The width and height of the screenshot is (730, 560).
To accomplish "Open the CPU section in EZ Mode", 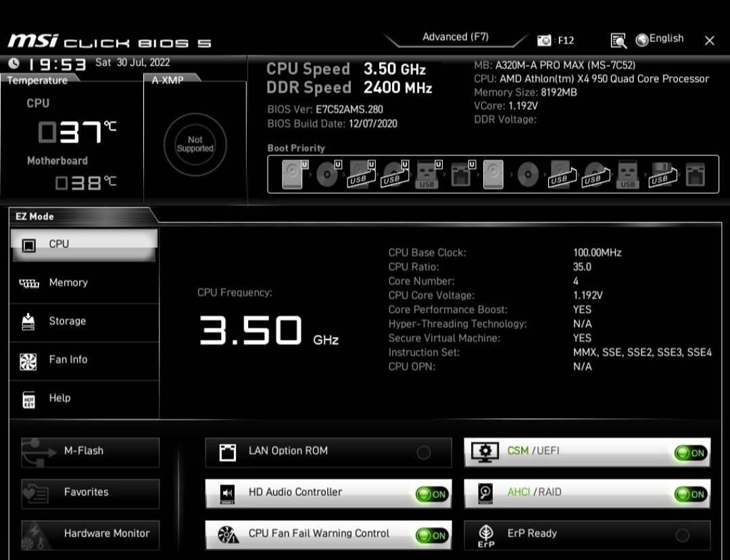I will point(84,245).
